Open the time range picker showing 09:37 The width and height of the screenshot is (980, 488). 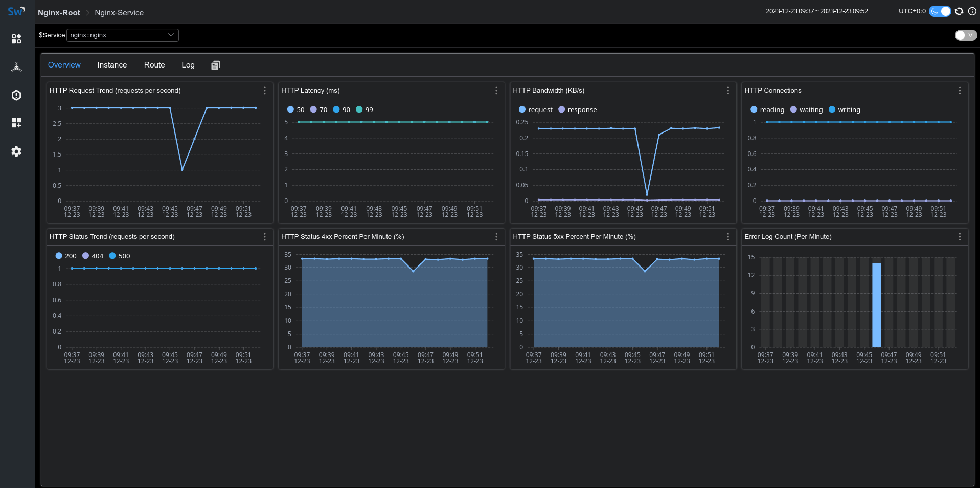pyautogui.click(x=817, y=11)
